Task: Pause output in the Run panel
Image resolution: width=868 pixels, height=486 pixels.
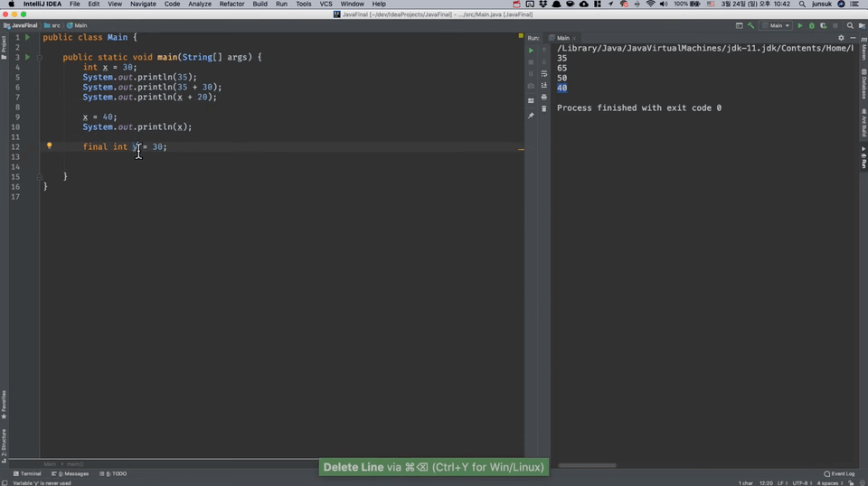Action: click(x=531, y=73)
